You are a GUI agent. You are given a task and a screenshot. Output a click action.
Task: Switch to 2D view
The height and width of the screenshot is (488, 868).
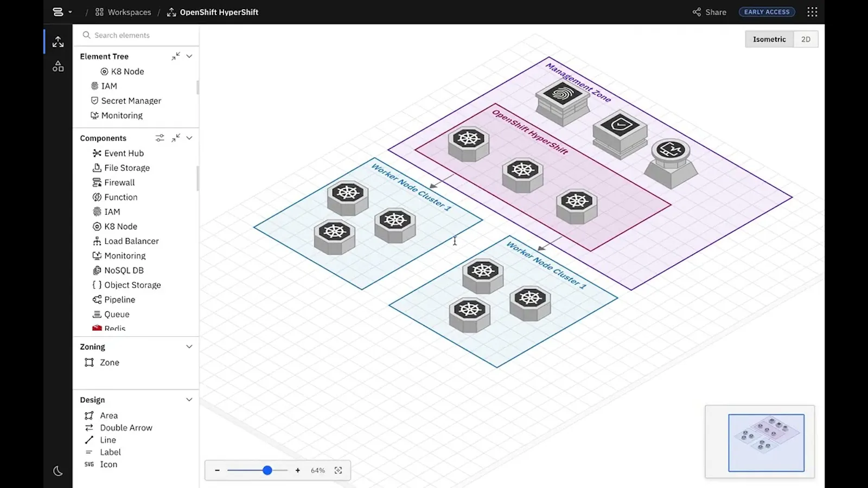point(806,39)
